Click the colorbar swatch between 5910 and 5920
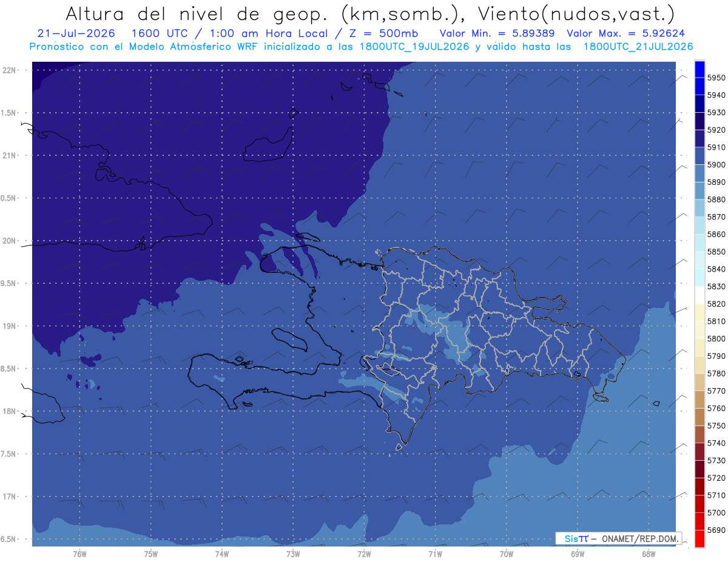The height and width of the screenshot is (562, 728). point(699,138)
